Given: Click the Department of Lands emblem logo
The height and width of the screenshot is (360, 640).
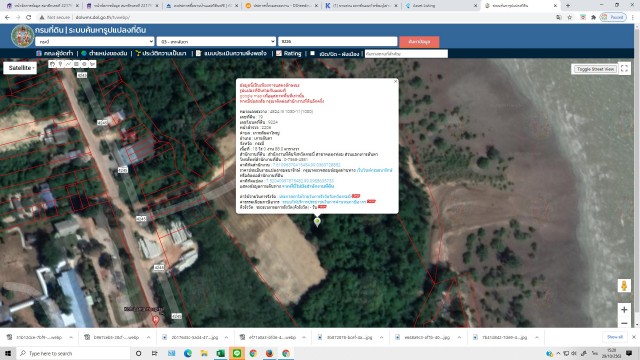Looking at the screenshot, I should (x=22, y=36).
